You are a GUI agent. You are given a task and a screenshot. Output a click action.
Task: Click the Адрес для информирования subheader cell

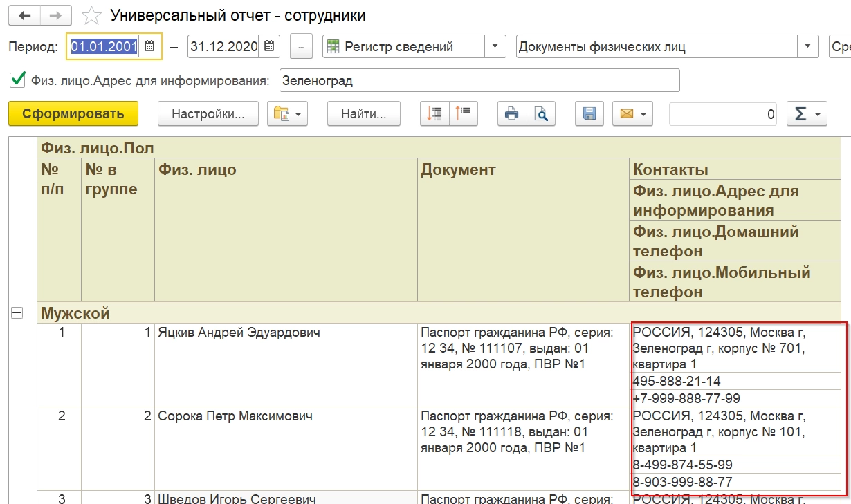point(735,200)
